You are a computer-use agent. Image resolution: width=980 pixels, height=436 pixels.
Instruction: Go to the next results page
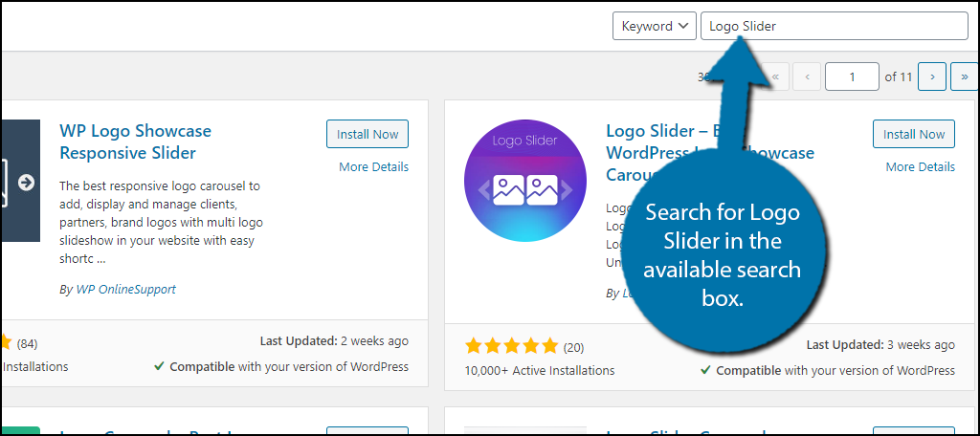click(x=932, y=76)
